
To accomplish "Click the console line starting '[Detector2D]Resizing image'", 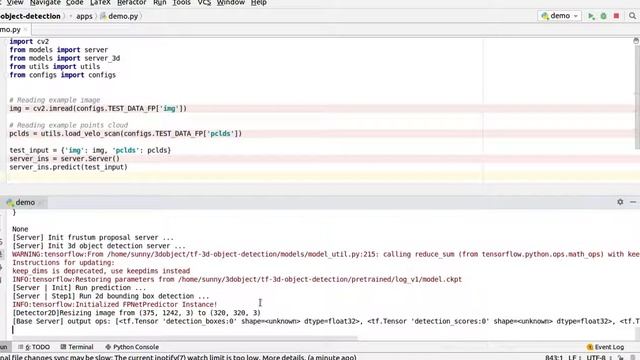I will (136, 313).
